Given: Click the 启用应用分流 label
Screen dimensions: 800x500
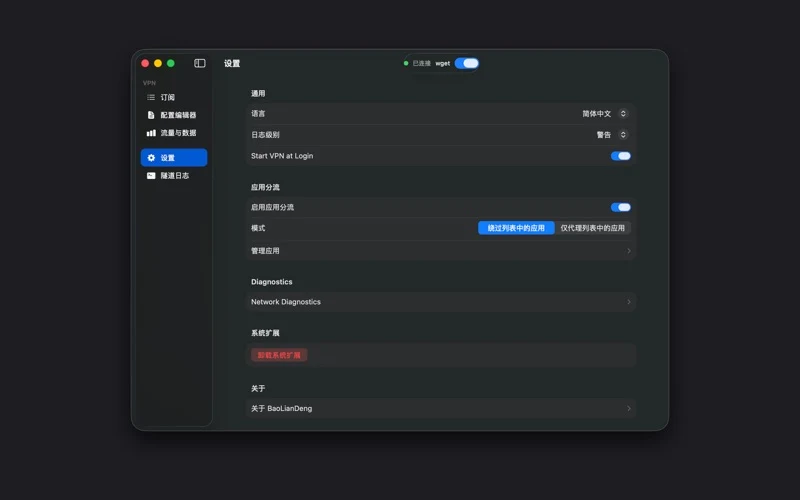Looking at the screenshot, I should click(272, 207).
